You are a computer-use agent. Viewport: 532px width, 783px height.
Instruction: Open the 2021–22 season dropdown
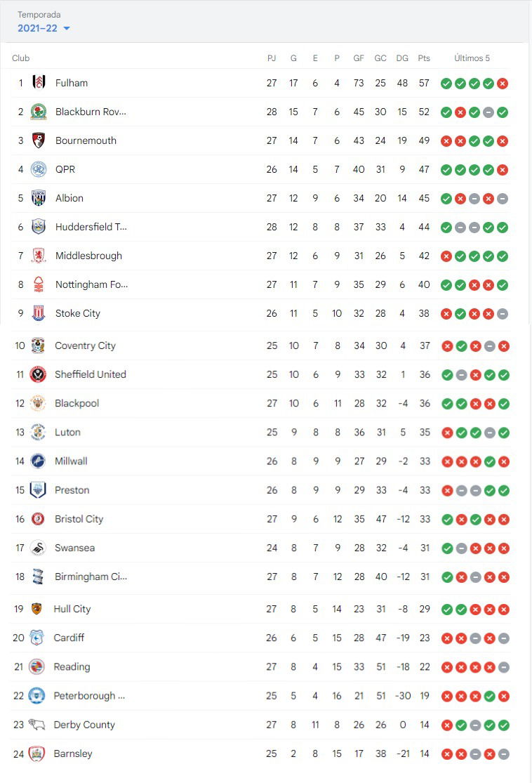(x=44, y=29)
